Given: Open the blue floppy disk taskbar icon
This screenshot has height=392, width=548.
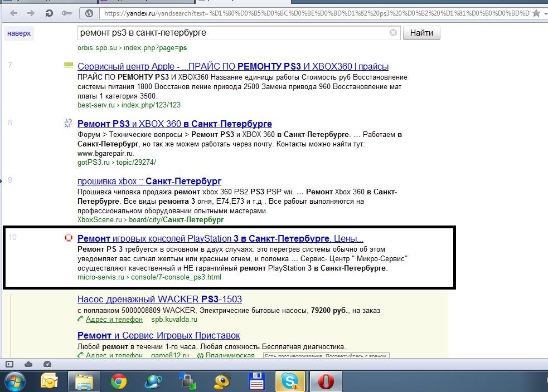Looking at the screenshot, I should point(256,381).
